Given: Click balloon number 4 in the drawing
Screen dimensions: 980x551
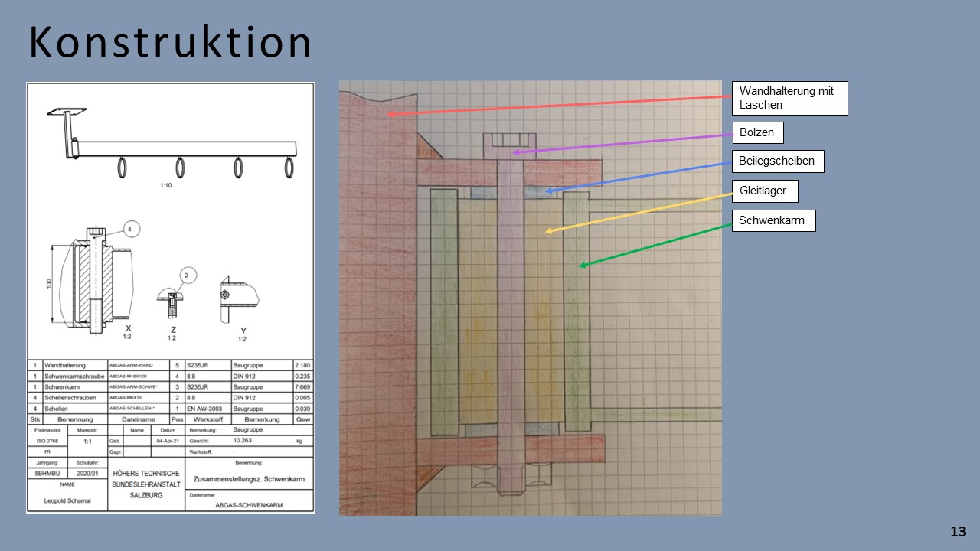Looking at the screenshot, I should point(129,229).
